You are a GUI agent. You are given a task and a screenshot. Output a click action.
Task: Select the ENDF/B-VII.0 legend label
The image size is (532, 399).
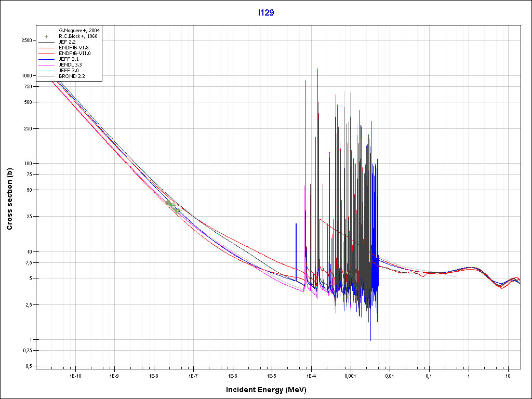[75, 54]
